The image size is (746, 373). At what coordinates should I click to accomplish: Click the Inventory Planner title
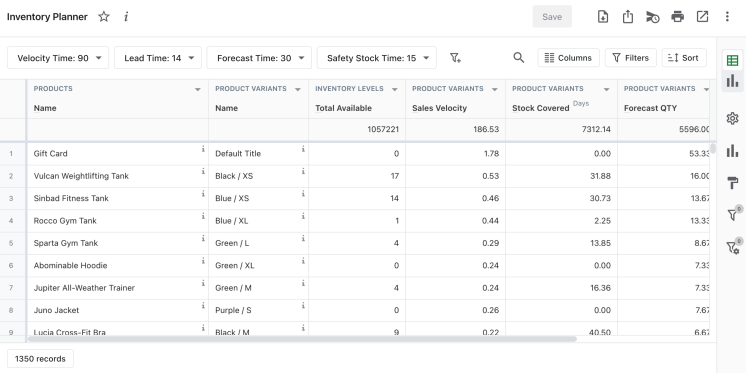(47, 17)
